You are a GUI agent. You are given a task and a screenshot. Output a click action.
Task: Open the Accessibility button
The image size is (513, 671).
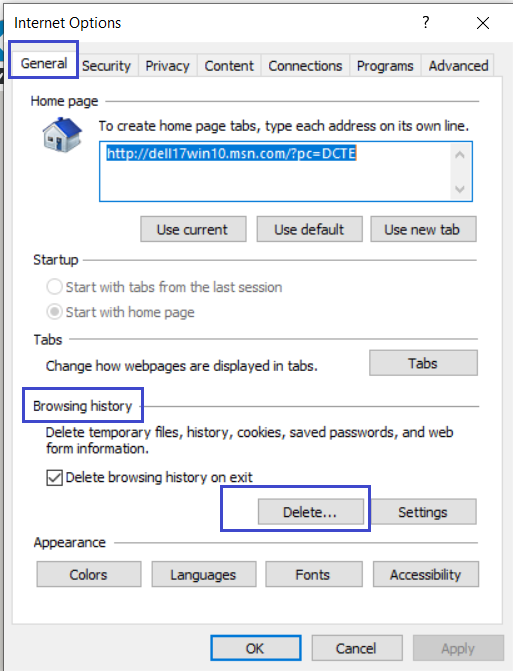coord(426,574)
